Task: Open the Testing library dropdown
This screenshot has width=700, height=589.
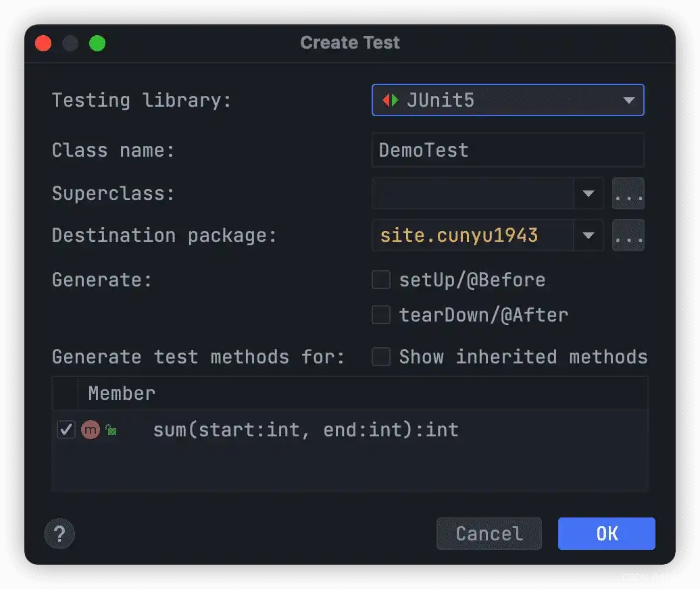Action: (628, 101)
